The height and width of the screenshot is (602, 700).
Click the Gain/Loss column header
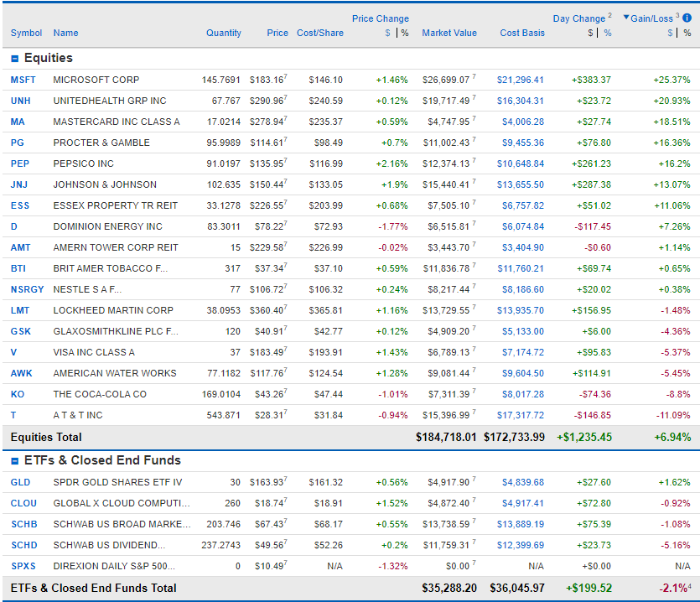[651, 18]
